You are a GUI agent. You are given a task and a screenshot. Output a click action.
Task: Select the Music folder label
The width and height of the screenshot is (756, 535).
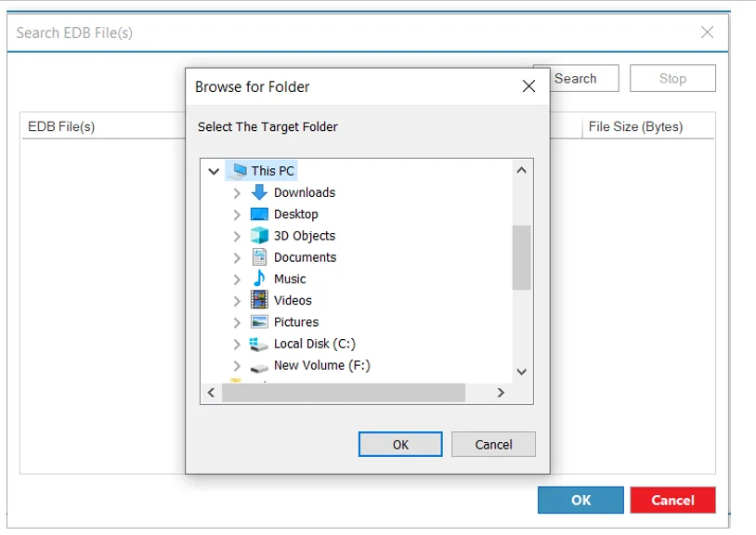tap(289, 279)
